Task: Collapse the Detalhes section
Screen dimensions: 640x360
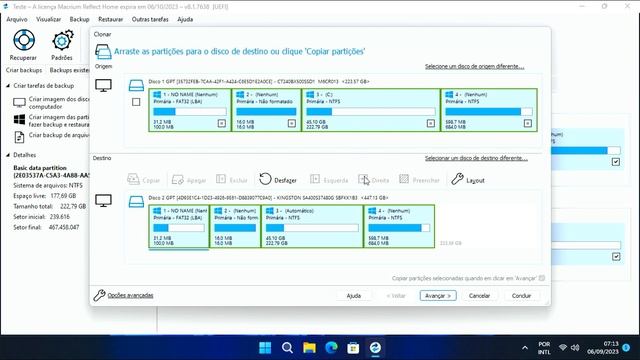Action: point(8,155)
